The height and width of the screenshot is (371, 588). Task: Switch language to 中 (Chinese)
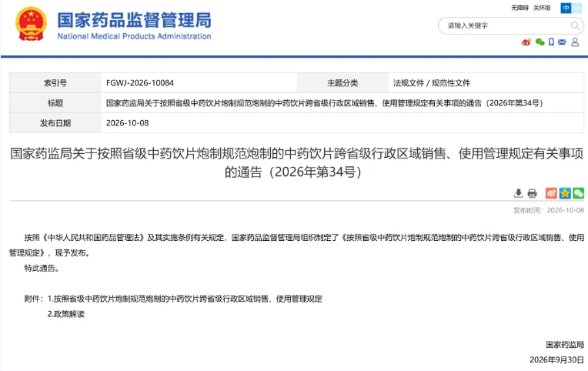(566, 8)
